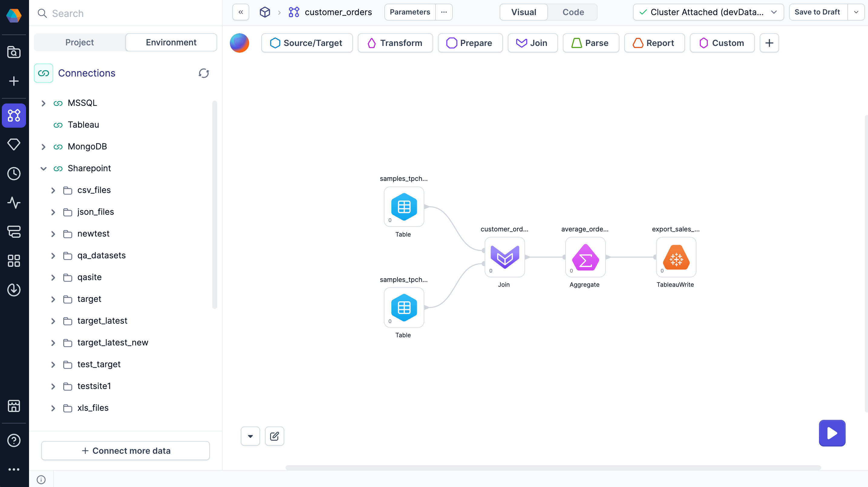Click the info icon in status bar
The width and height of the screenshot is (868, 487).
click(x=41, y=479)
